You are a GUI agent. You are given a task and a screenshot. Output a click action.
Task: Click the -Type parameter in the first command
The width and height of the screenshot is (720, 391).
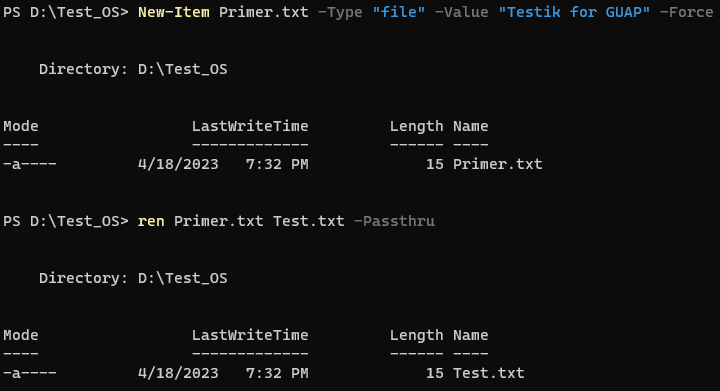[x=340, y=12]
